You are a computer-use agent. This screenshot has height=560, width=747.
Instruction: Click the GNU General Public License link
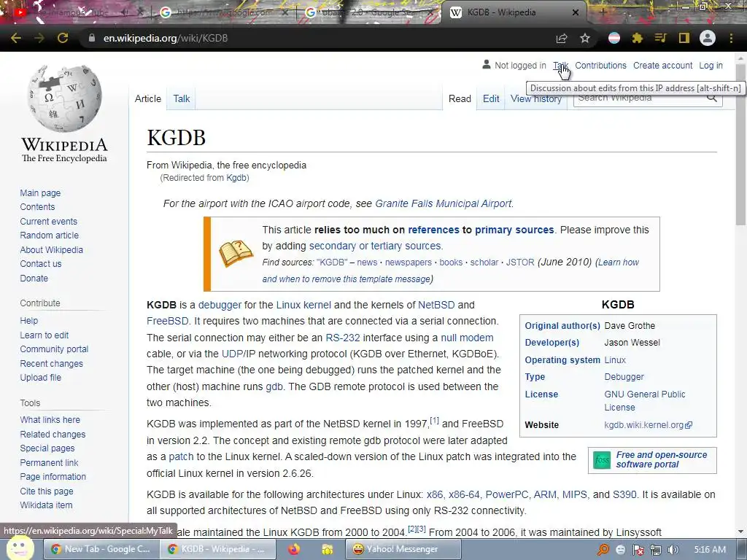coord(645,400)
